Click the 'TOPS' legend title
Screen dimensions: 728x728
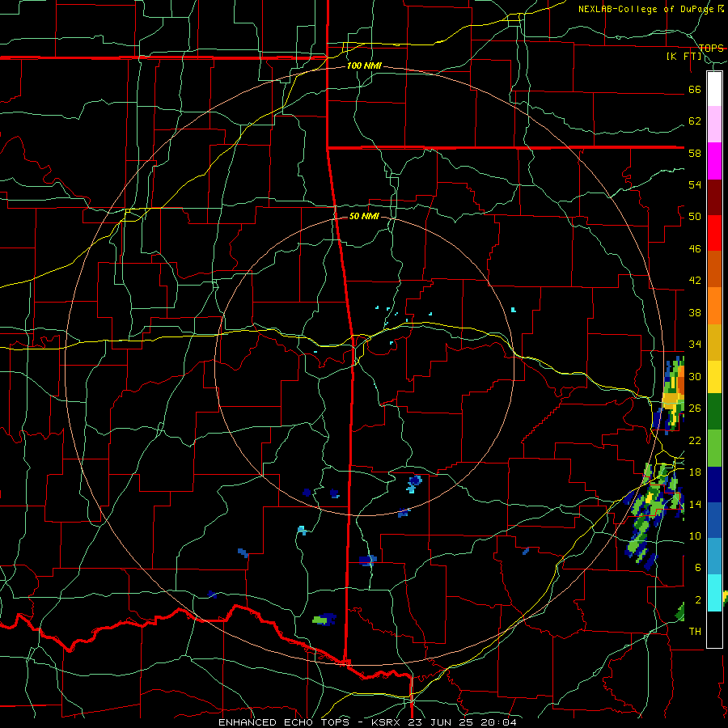711,49
